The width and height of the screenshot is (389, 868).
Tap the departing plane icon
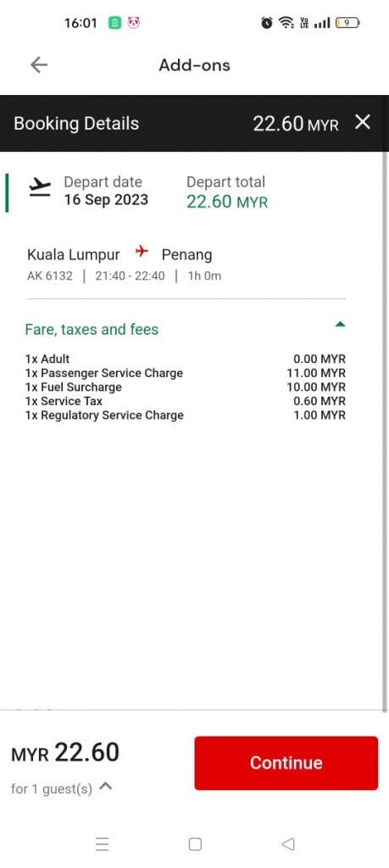(x=40, y=188)
